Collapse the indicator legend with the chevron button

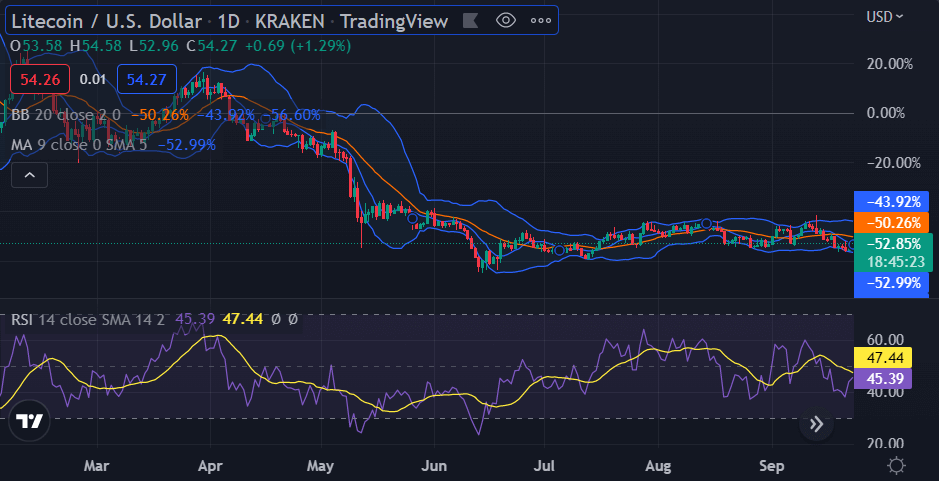click(x=29, y=176)
